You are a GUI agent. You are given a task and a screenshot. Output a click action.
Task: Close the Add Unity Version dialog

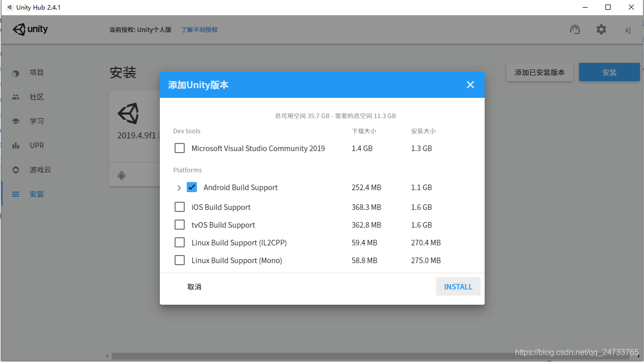(x=470, y=85)
